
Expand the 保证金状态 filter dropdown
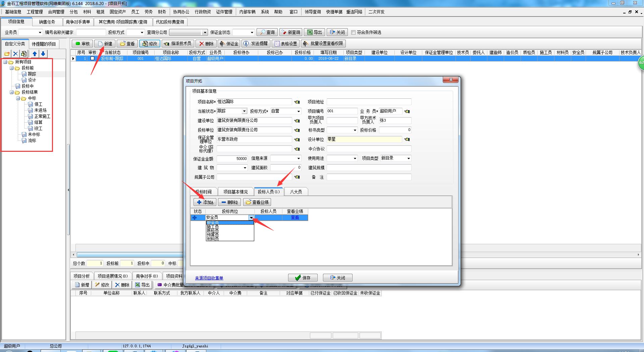[x=252, y=33]
